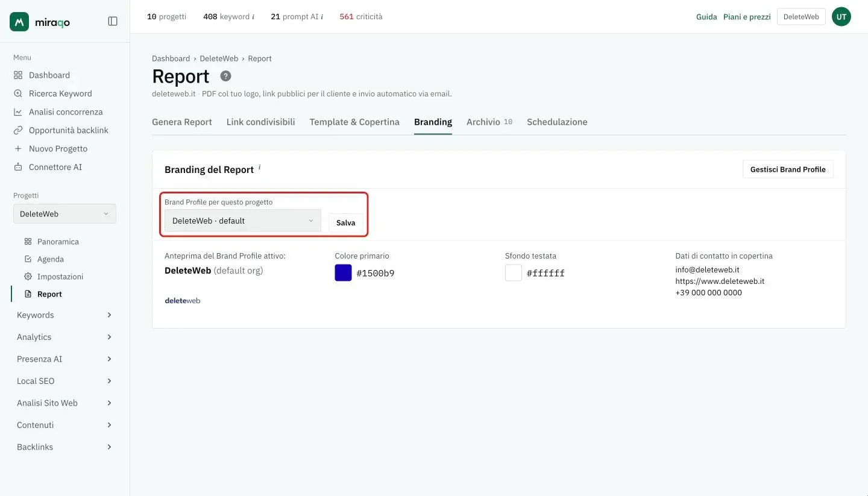Click the miraqo logo icon
Viewport: 868px width, 496px height.
click(x=19, y=22)
